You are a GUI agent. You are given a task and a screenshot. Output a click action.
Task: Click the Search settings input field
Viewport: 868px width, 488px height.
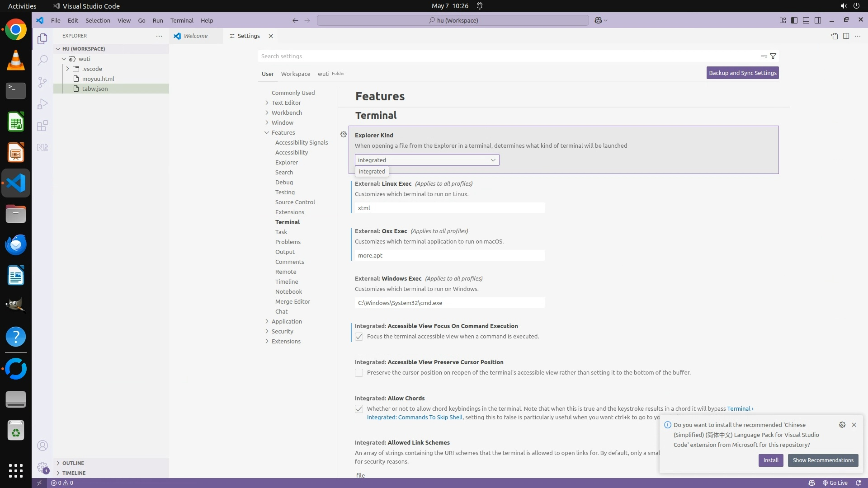(506, 56)
